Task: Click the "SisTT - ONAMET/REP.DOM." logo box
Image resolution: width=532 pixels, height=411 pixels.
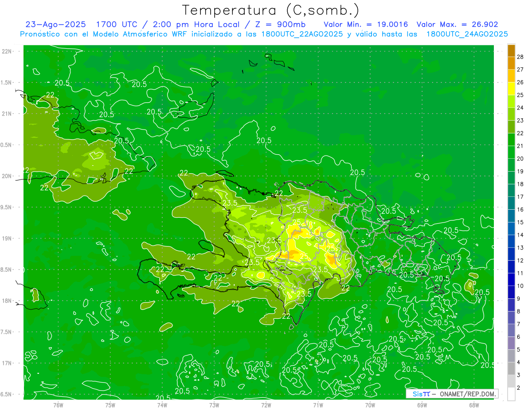Action: click(x=452, y=394)
